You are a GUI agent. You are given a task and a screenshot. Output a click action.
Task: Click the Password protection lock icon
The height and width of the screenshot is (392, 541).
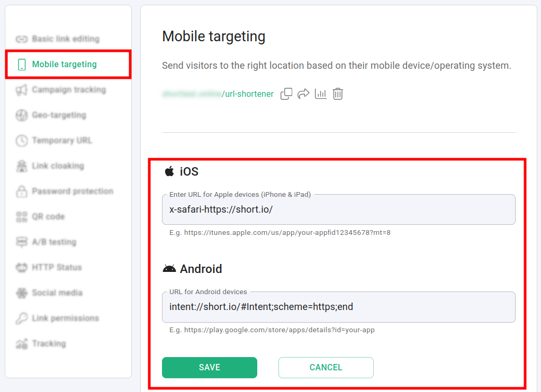[x=22, y=192]
